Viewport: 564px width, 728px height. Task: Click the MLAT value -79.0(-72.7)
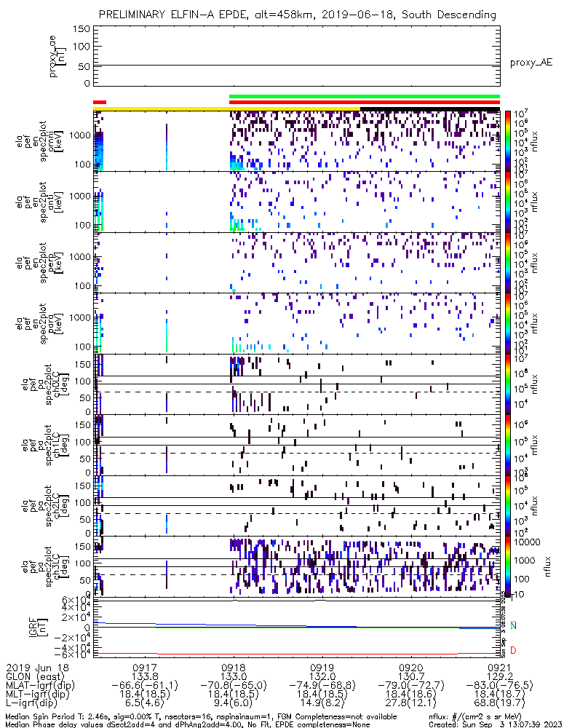[x=411, y=686]
